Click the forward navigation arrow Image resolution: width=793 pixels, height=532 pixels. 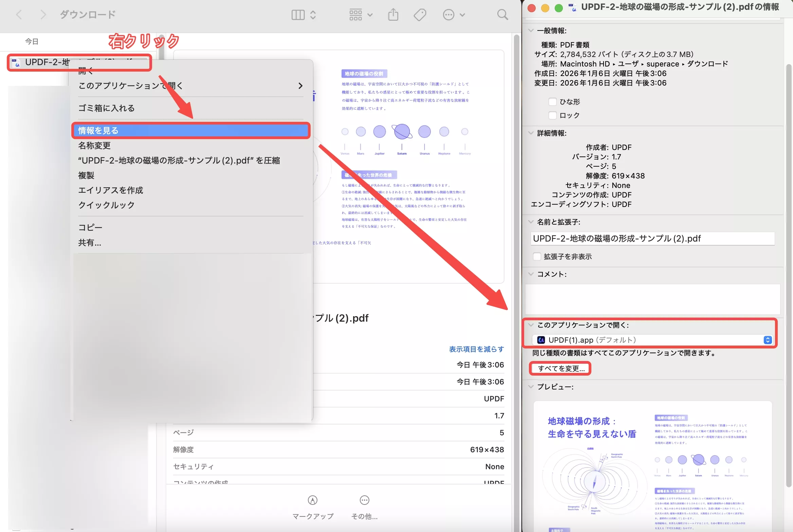point(43,14)
